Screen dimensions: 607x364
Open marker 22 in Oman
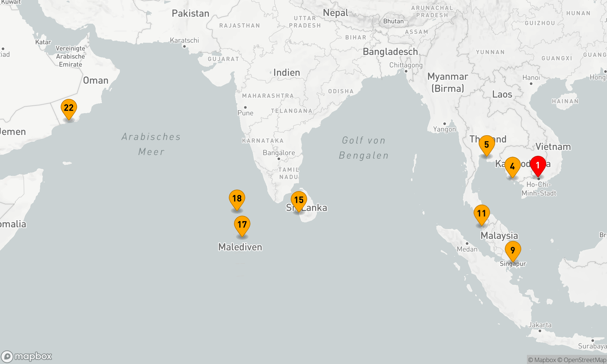click(69, 108)
